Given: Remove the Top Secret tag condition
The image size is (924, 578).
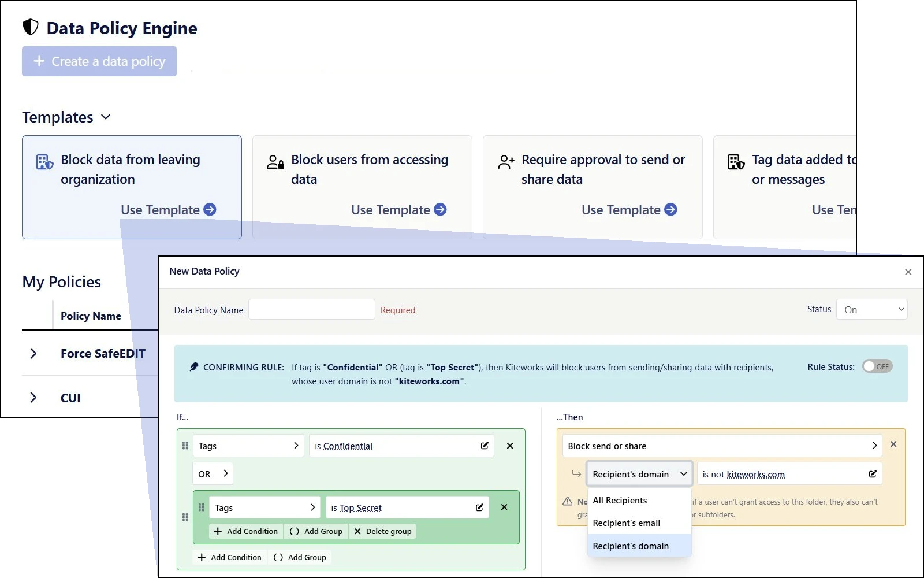Looking at the screenshot, I should click(504, 507).
